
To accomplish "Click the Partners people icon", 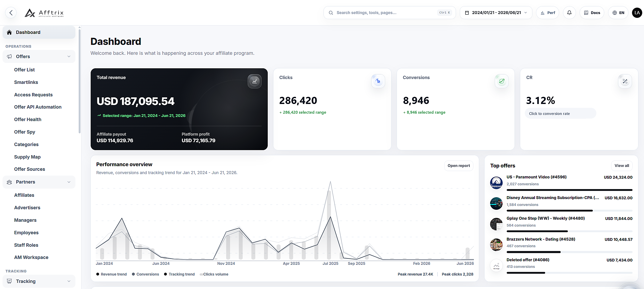I will pos(9,182).
